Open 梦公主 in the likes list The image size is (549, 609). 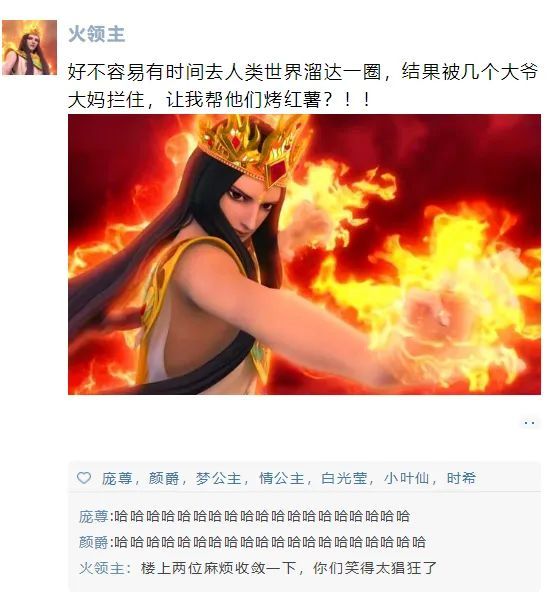pyautogui.click(x=219, y=478)
